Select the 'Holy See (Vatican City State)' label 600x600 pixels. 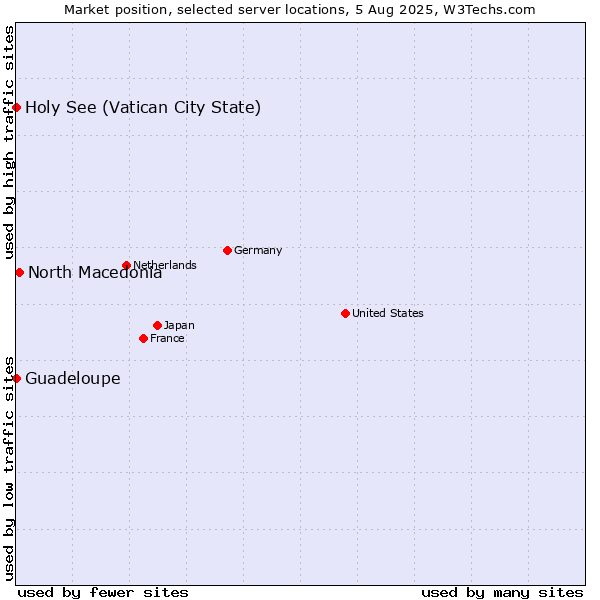coord(143,108)
